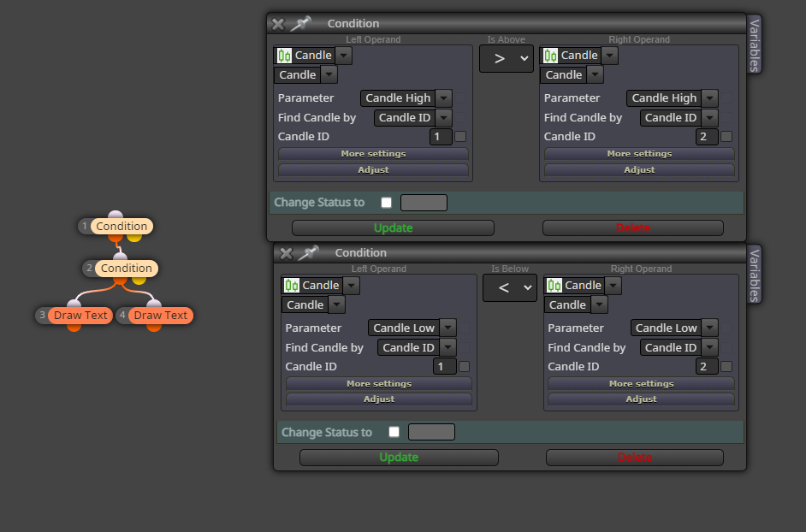Click orange output connector on node 1 Condition
This screenshot has height=532, width=806.
point(116,238)
